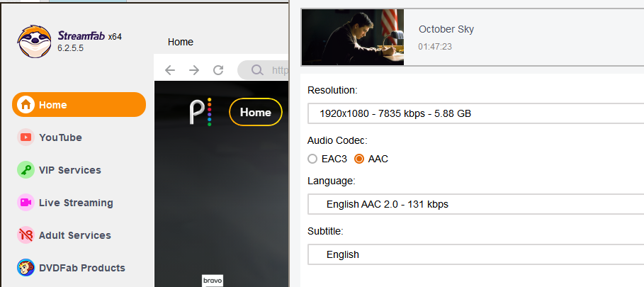
Task: Open the Subtitle dropdown
Action: coord(475,254)
